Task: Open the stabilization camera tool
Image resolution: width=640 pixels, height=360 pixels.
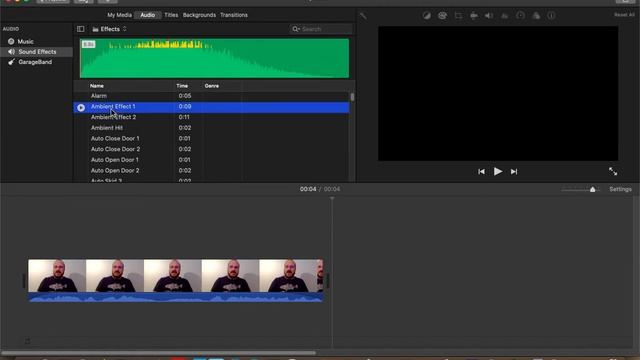Action: [473, 16]
